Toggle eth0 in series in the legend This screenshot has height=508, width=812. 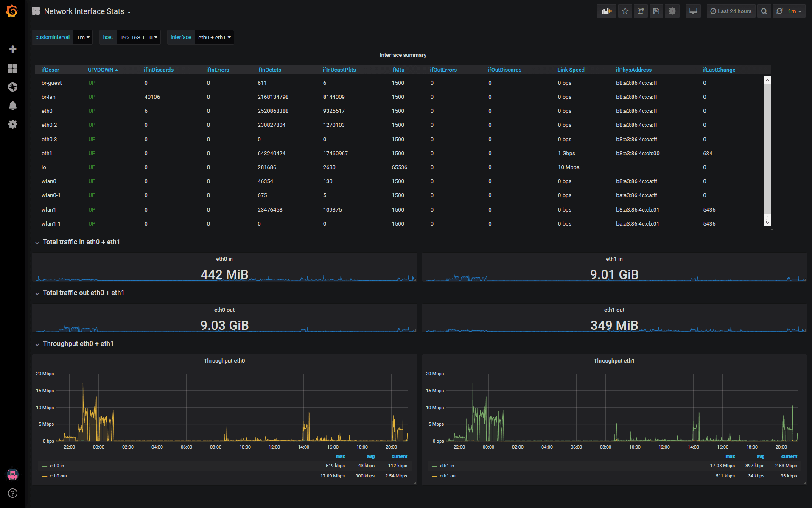tap(58, 465)
